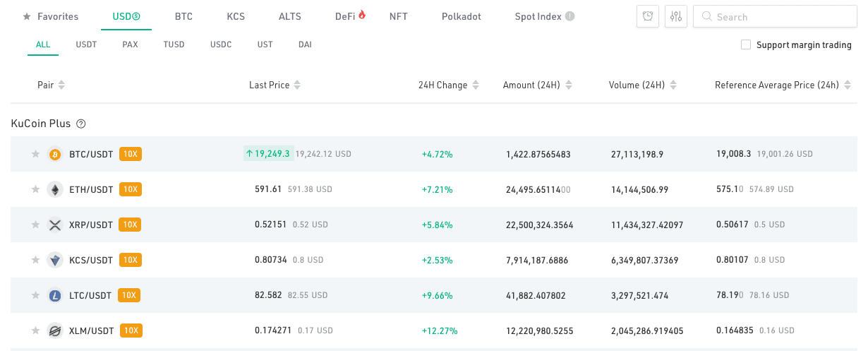Favorite the KCS/USDT pair star
This screenshot has height=351, width=868.
point(35,260)
